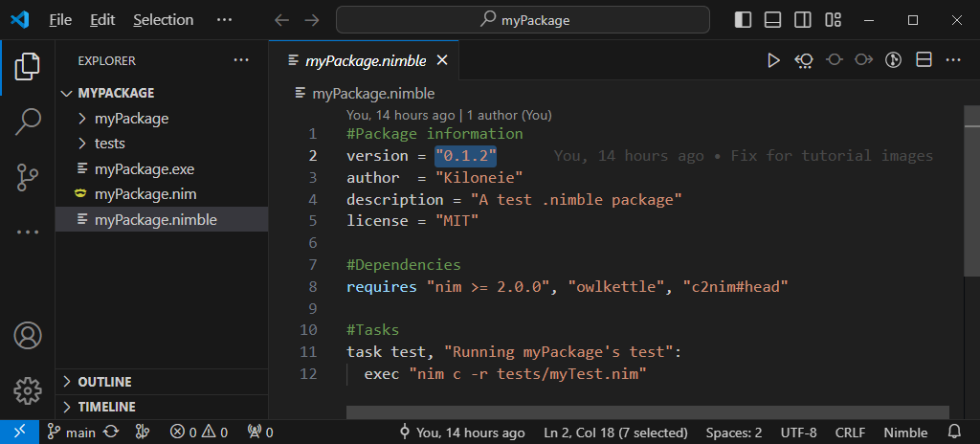Screen dimensions: 980x444
Task: Click the selected "0.1.2" version string
Action: click(x=466, y=156)
